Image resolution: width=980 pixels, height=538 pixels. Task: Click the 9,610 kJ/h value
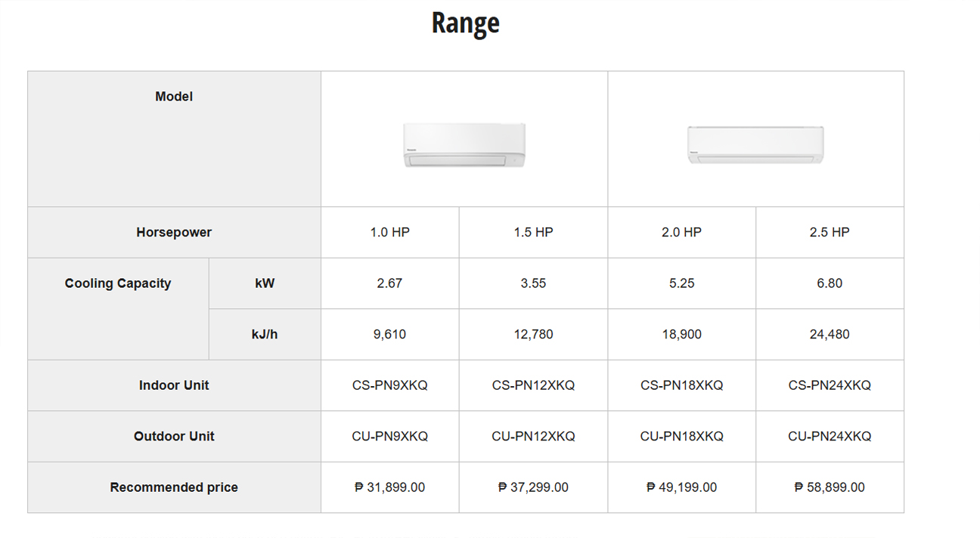(x=390, y=334)
